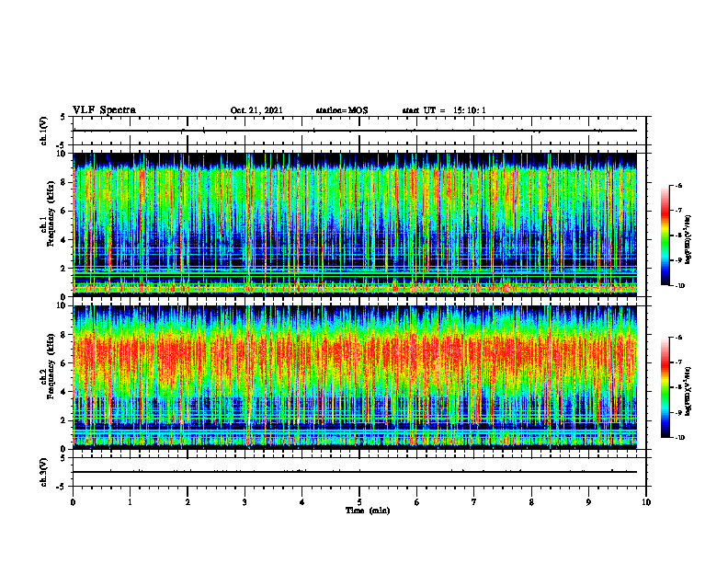The image size is (728, 563).
Task: Click the date 'Oct. 21, 2021'
Action: [x=256, y=110]
